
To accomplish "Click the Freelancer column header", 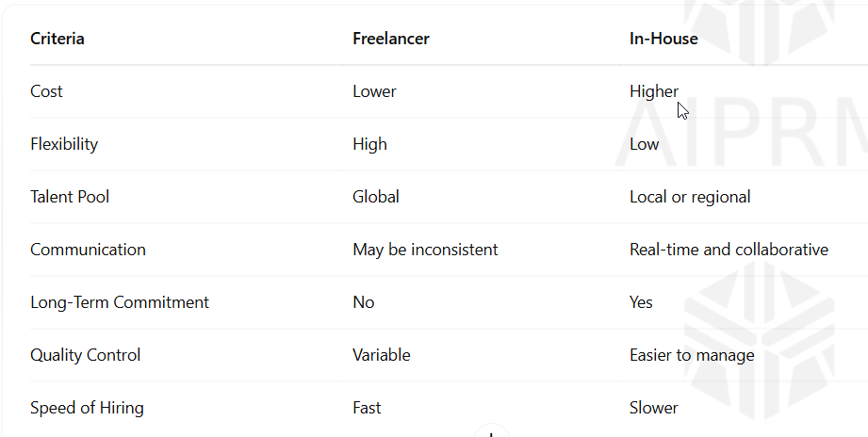I will tap(391, 39).
